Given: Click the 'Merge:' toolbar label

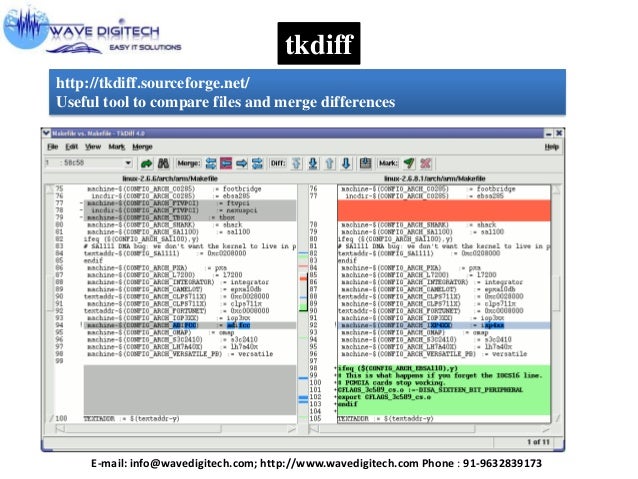Looking at the screenshot, I should click(189, 163).
